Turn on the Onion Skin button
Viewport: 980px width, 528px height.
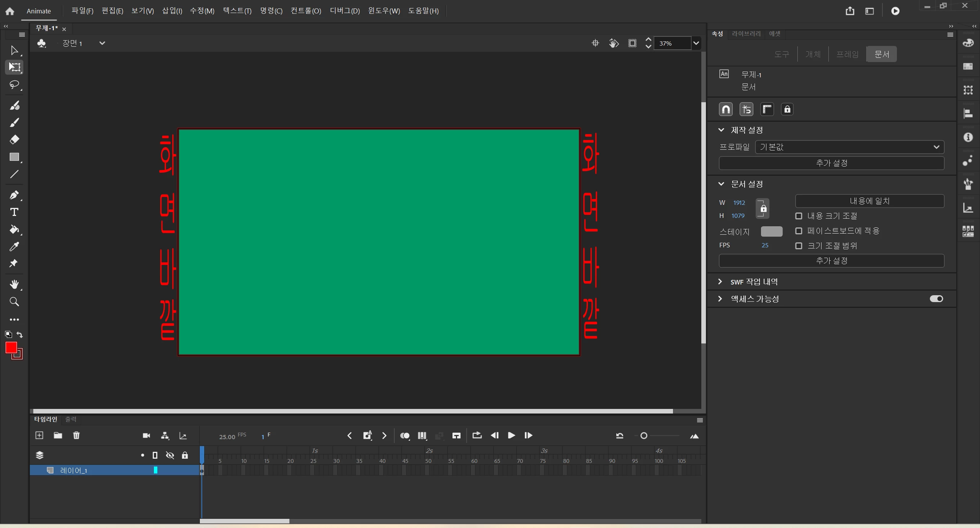click(x=404, y=436)
